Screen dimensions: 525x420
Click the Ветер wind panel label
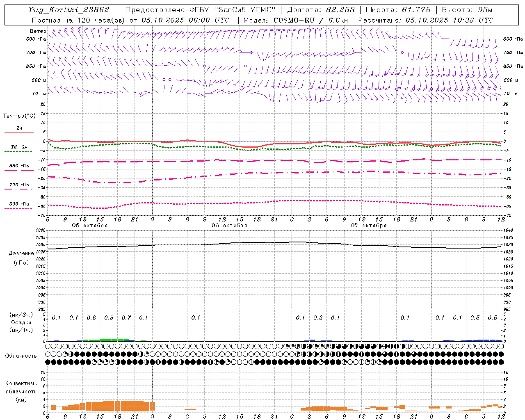coord(38,31)
